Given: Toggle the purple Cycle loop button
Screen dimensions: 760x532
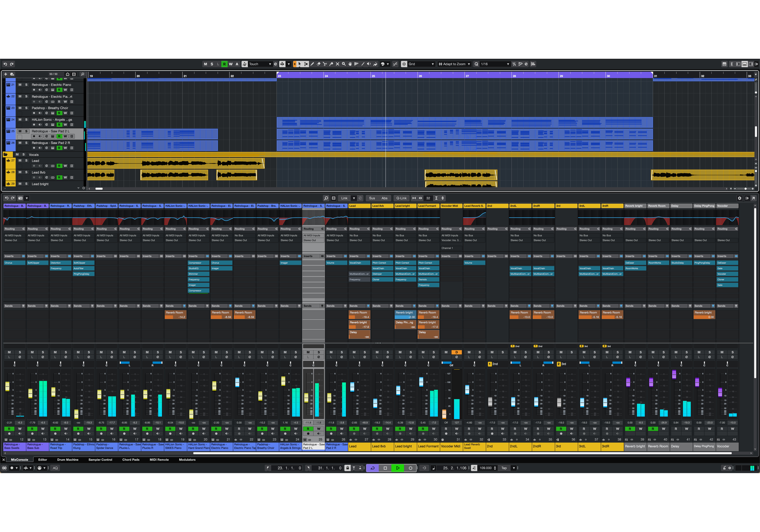Looking at the screenshot, I should point(373,468).
